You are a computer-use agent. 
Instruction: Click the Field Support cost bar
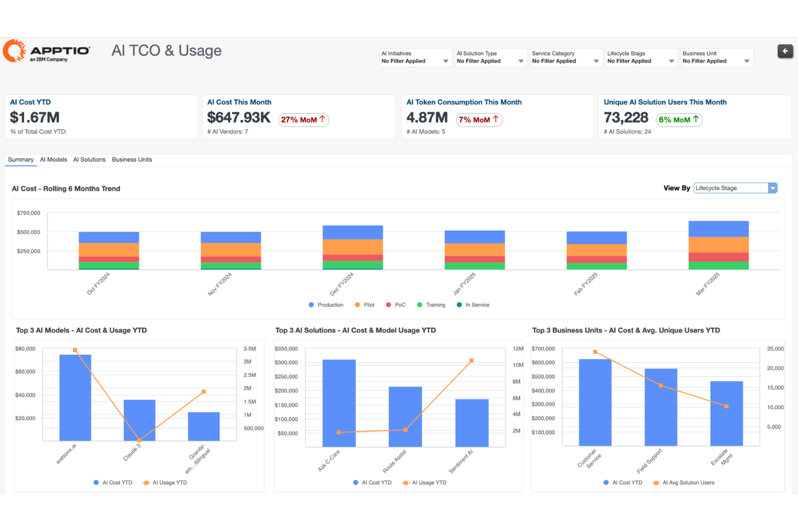(661, 407)
